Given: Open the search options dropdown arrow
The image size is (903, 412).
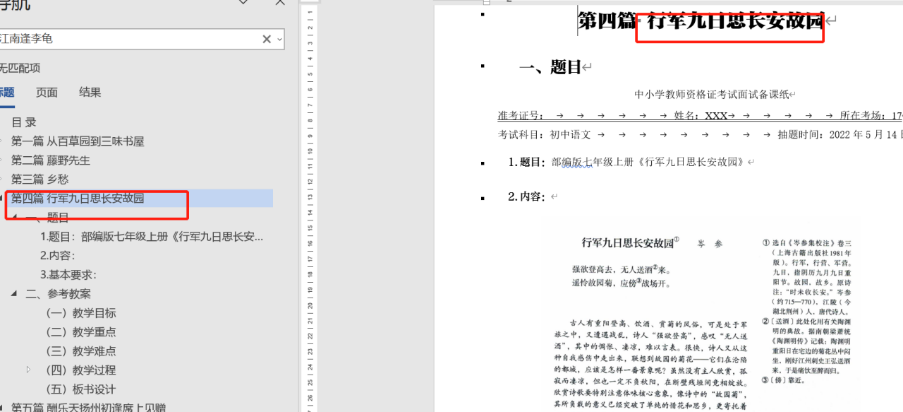Looking at the screenshot, I should [280, 39].
